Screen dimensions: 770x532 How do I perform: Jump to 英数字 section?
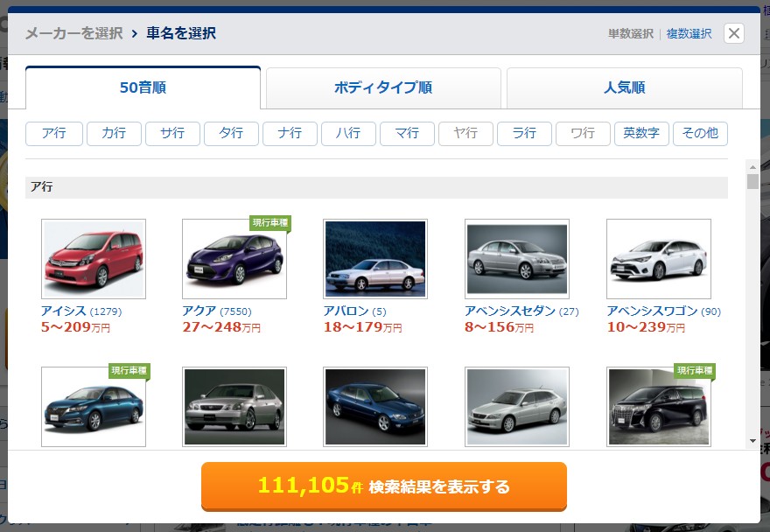641,134
